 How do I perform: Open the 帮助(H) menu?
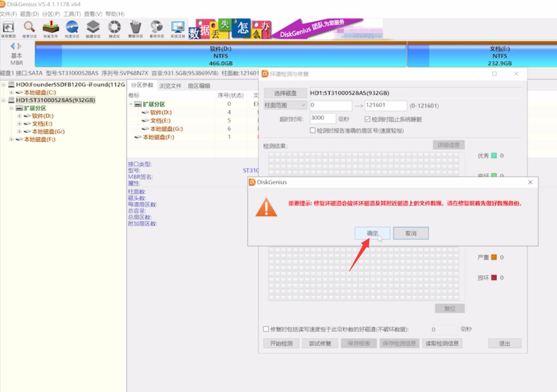(x=115, y=14)
